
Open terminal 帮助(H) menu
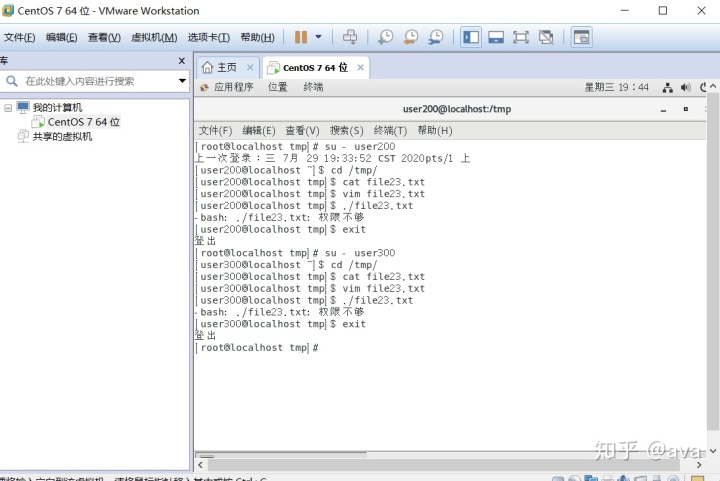click(x=434, y=131)
